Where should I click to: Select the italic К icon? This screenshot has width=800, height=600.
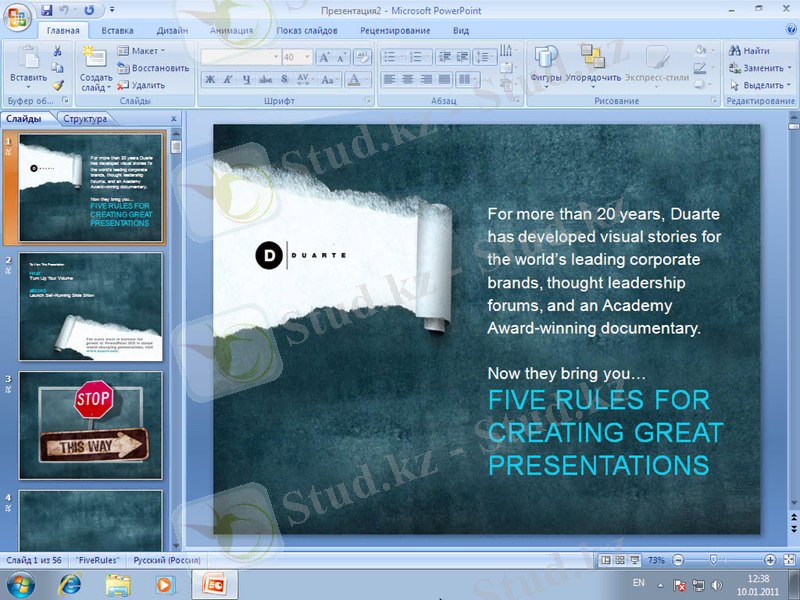tap(228, 78)
